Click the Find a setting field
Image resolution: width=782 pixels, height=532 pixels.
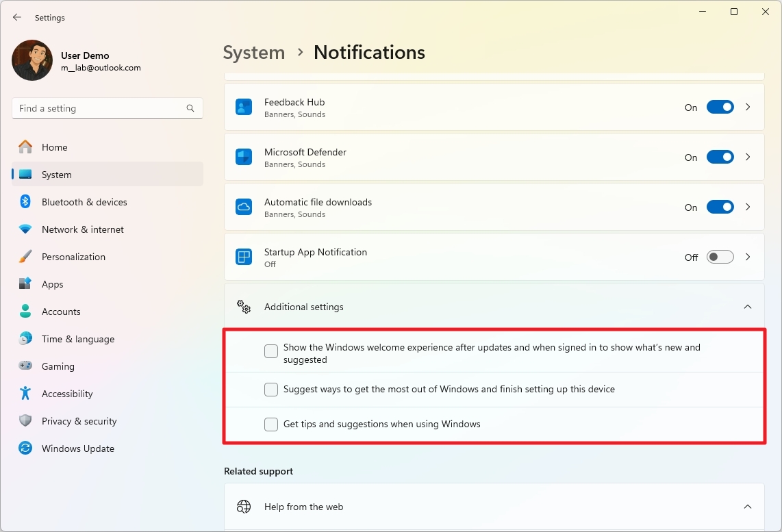point(99,108)
